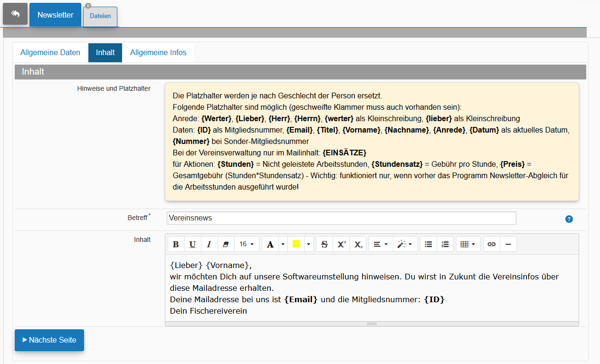The height and width of the screenshot is (364, 600).
Task: Click into the editor text area
Action: click(x=372, y=288)
